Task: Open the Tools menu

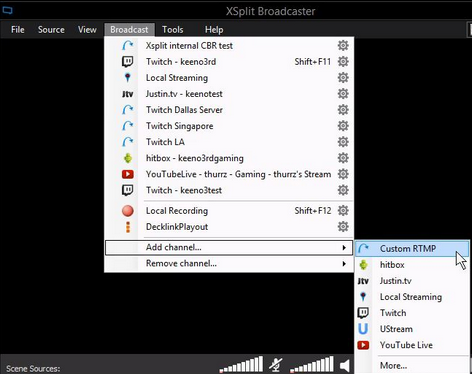Action: 173,30
